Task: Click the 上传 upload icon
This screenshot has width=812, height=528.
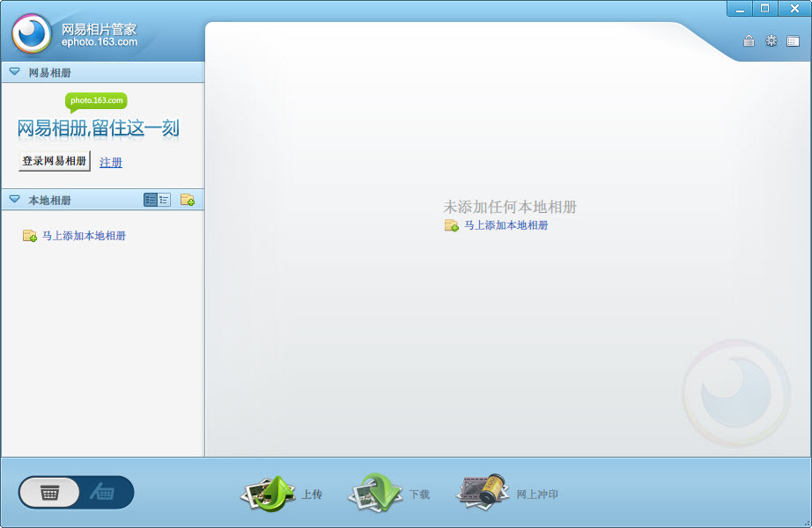Action: [x=269, y=493]
